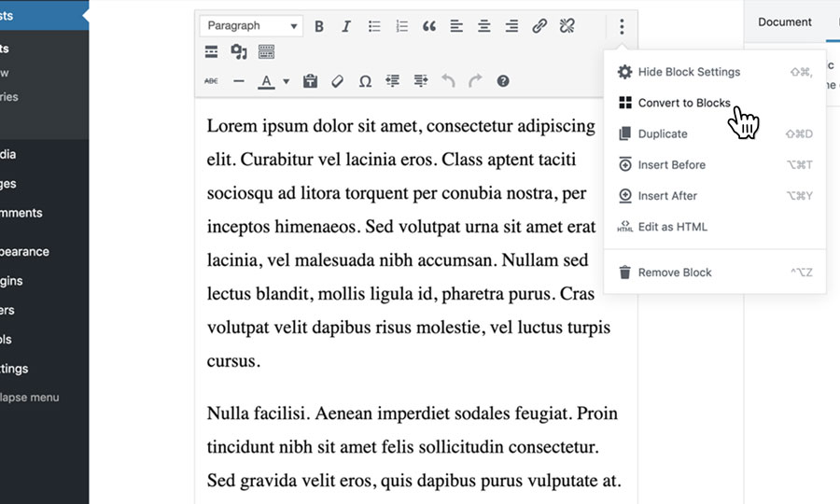This screenshot has height=504, width=840.
Task: Select Duplicate from the block menu
Action: (715, 133)
